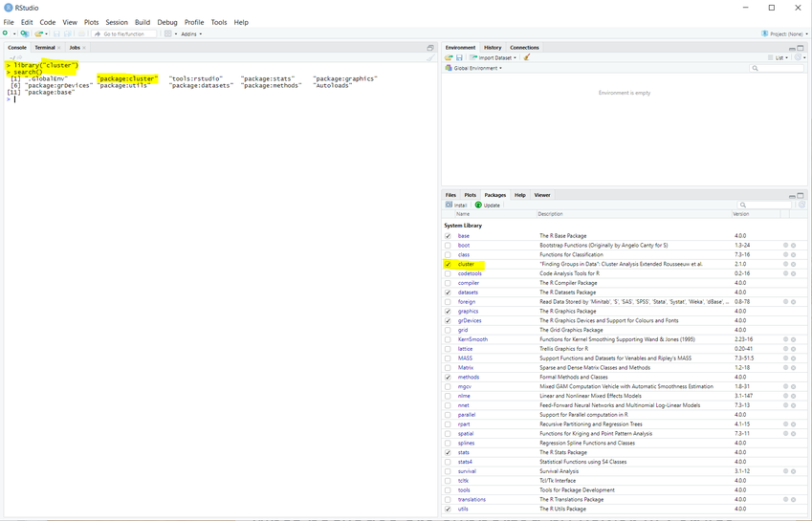
Task: Open the Addins dropdown
Action: tap(191, 34)
